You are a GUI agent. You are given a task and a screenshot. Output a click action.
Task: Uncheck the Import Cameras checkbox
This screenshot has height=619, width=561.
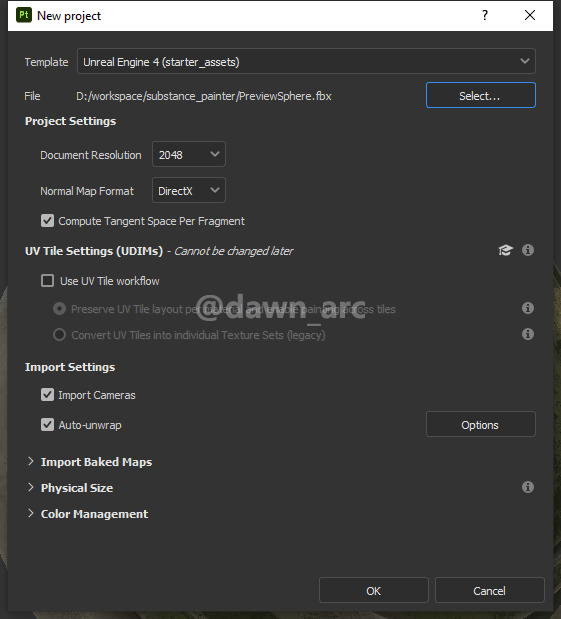[x=47, y=395]
